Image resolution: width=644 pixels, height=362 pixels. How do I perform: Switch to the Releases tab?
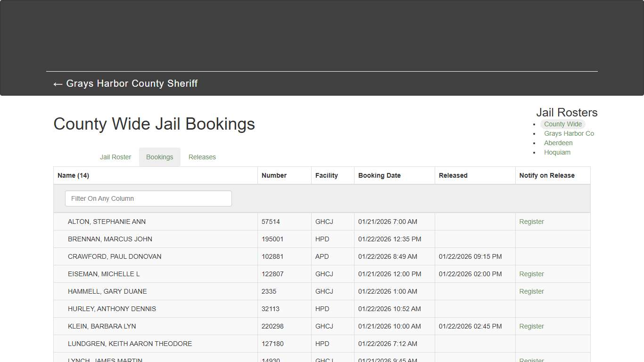tap(202, 157)
